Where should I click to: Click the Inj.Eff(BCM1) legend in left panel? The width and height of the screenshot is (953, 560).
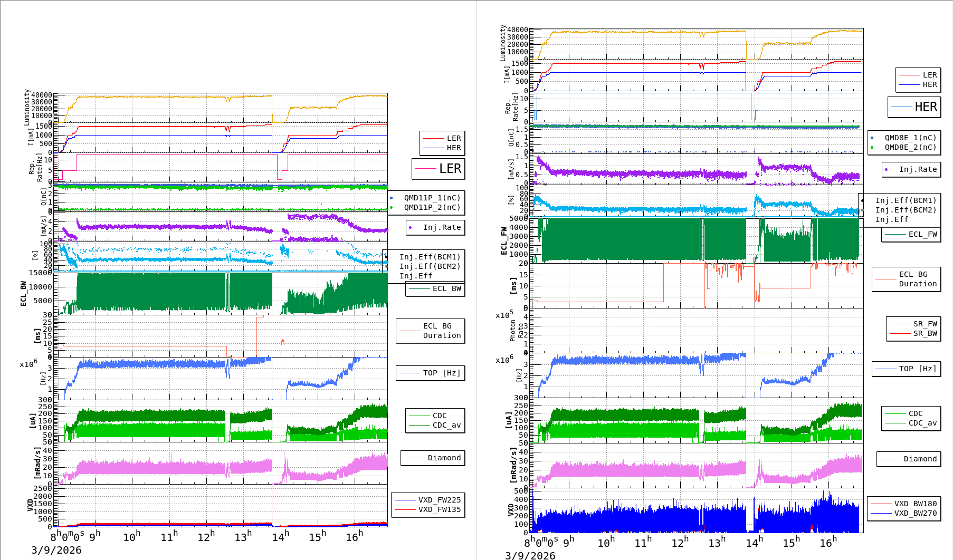pyautogui.click(x=430, y=257)
